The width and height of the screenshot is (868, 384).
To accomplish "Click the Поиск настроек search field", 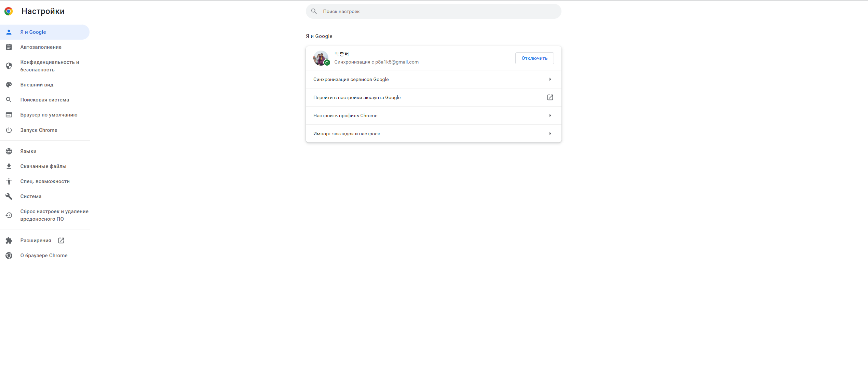I will (x=433, y=11).
